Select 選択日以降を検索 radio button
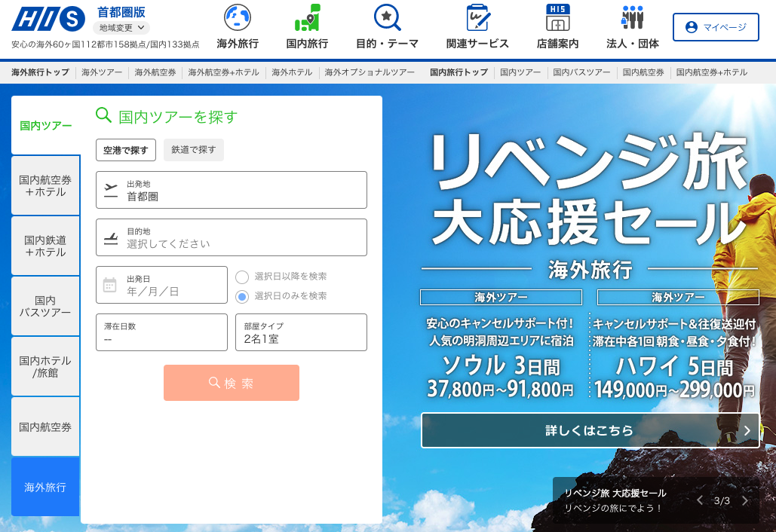Viewport: 776px width, 532px height. 241,277
